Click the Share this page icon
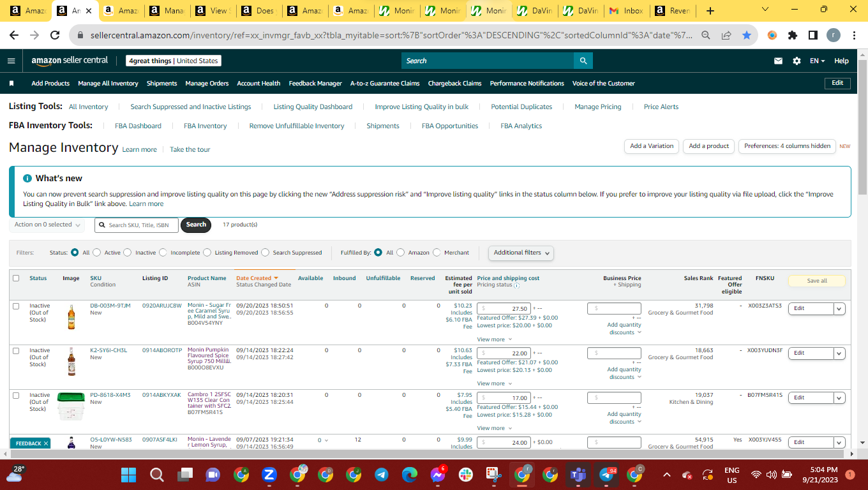The height and width of the screenshot is (490, 868). tap(726, 35)
